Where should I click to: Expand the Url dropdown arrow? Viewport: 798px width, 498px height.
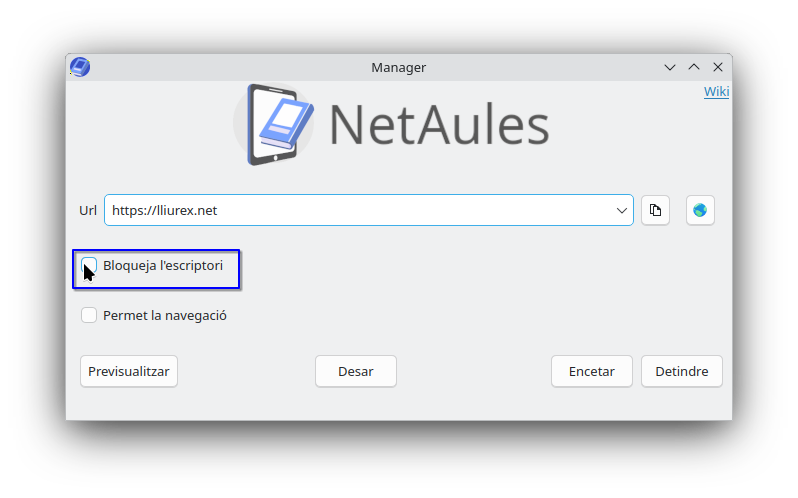[x=622, y=210]
